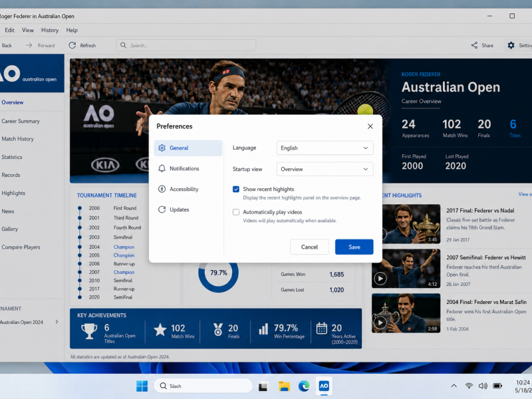Open the Edit menu
Screen dimensions: 532x399
[x=9, y=30]
